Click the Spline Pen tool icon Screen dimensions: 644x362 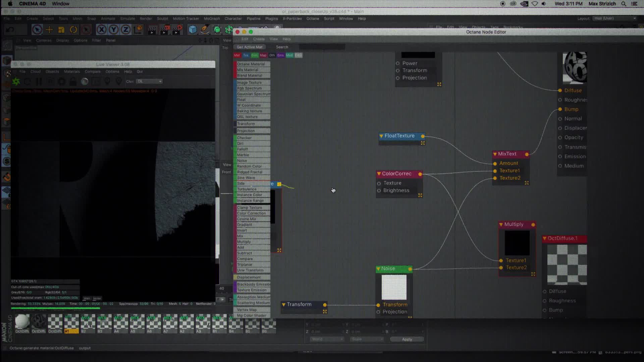(205, 30)
